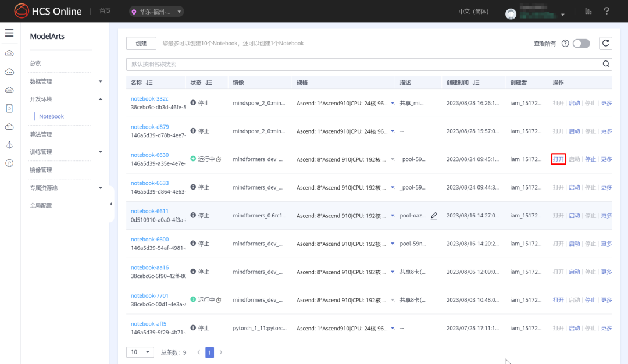Open 算法管理 in the sidebar
This screenshot has width=628, height=364.
[41, 134]
